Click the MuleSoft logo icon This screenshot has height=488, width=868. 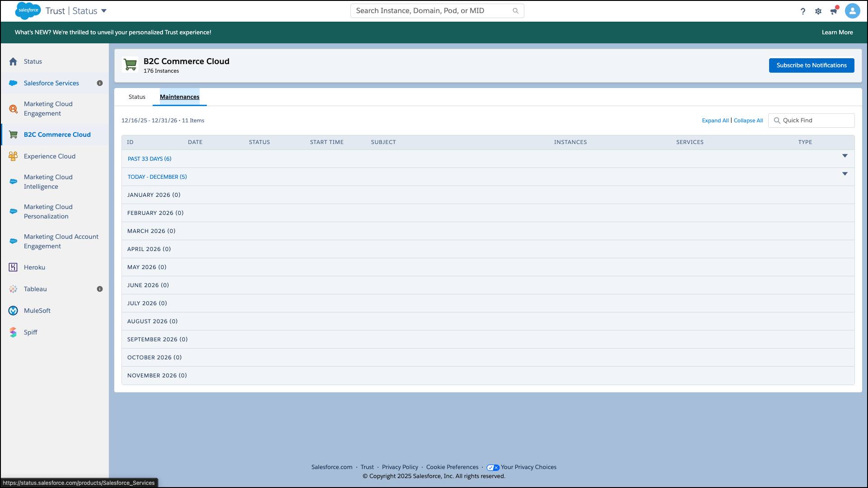pyautogui.click(x=13, y=311)
